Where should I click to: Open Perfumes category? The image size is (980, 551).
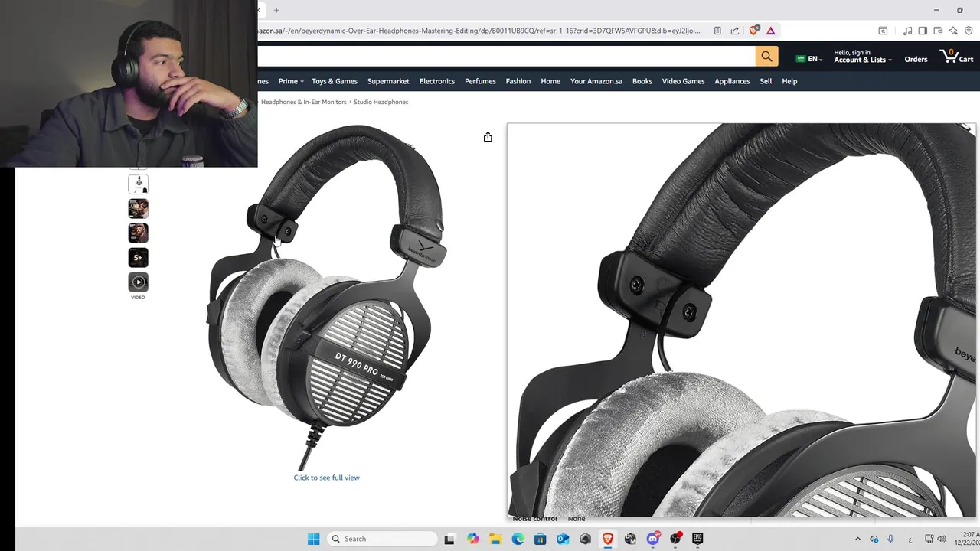pos(480,81)
